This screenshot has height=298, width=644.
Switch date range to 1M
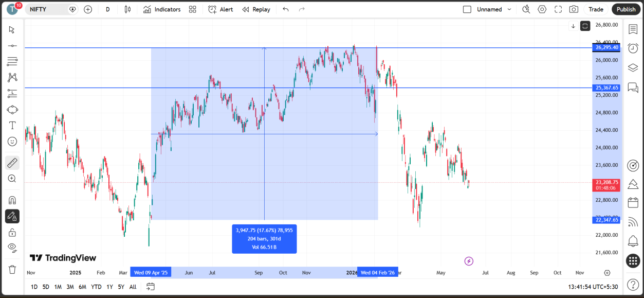(x=58, y=287)
